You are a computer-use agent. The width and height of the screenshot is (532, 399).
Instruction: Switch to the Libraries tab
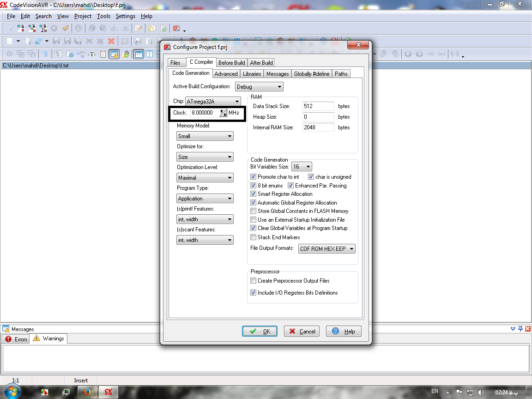252,74
